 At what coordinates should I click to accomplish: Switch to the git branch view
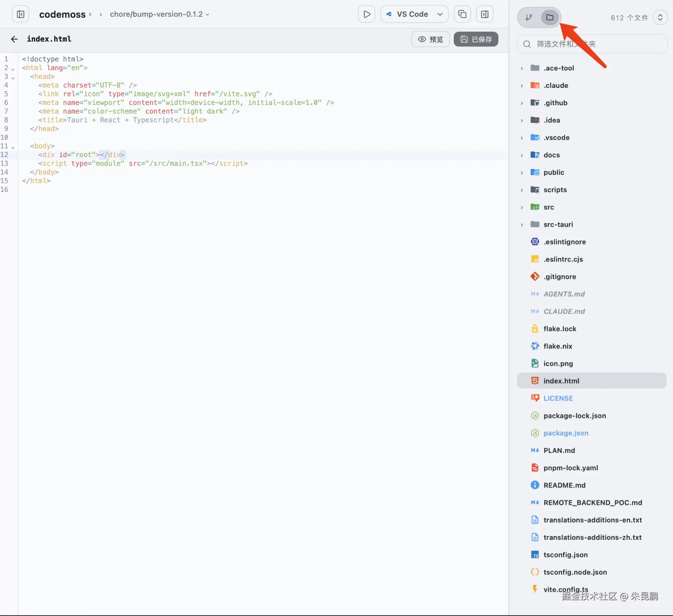pos(529,17)
